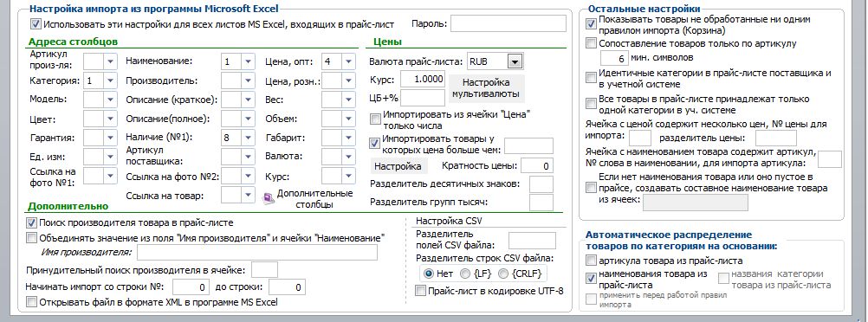868x322 pixels.
Task: Open the Цвет column dropdown
Action: [110, 119]
